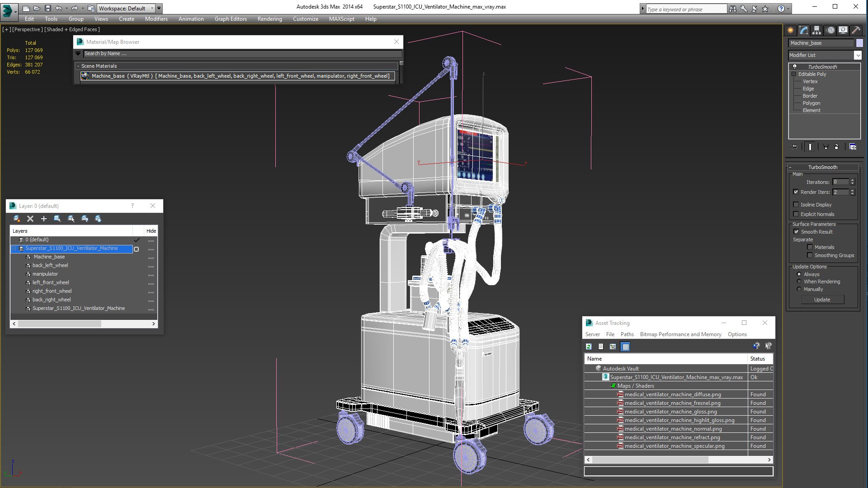The height and width of the screenshot is (488, 868).
Task: Refresh the Asset Tracking list
Action: click(589, 347)
